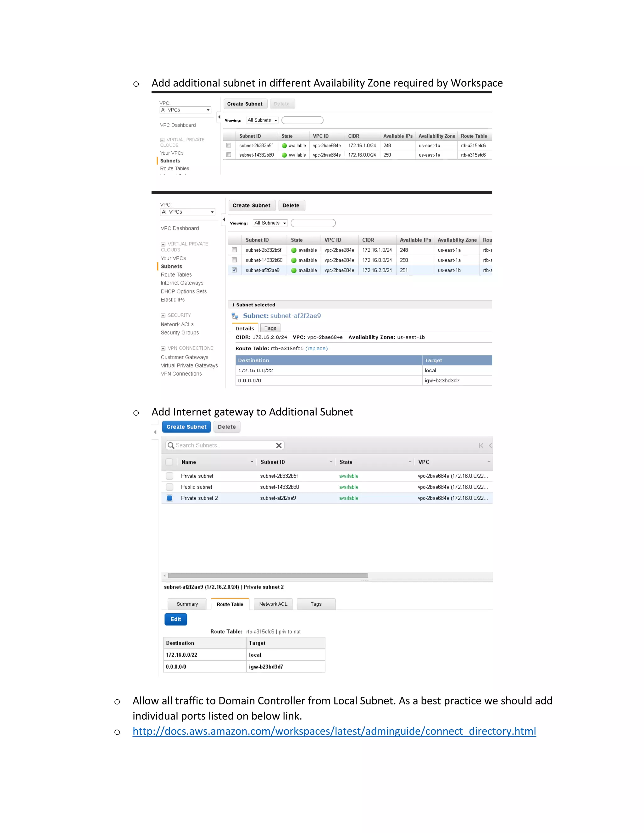Collapse the VIRTUAL PRIVATE CLOUDS section in middle sidebar

163,244
